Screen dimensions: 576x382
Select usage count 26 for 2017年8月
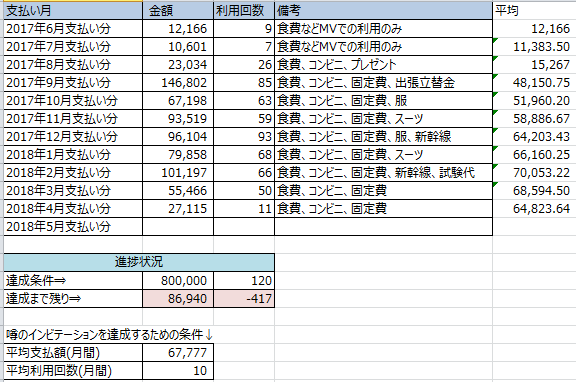pos(244,65)
